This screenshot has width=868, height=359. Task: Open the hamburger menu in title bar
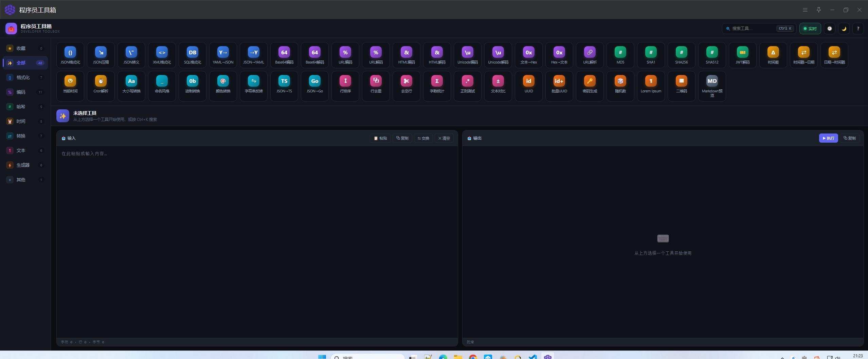805,10
